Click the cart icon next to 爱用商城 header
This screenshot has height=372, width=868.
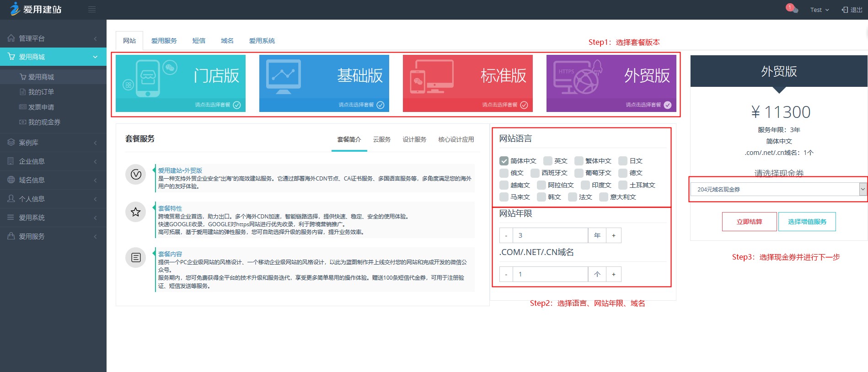pyautogui.click(x=11, y=57)
